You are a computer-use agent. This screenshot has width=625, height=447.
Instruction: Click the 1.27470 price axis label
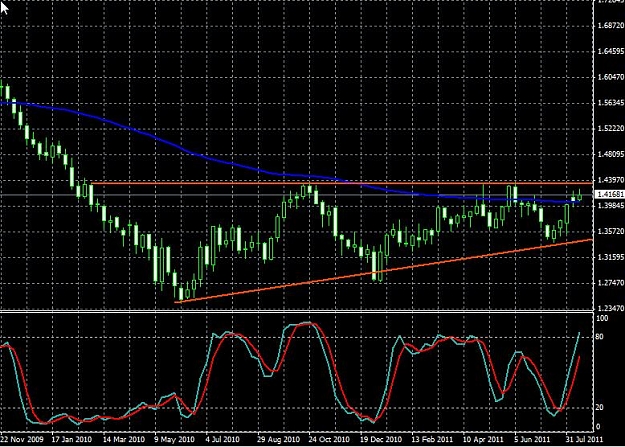pyautogui.click(x=611, y=283)
